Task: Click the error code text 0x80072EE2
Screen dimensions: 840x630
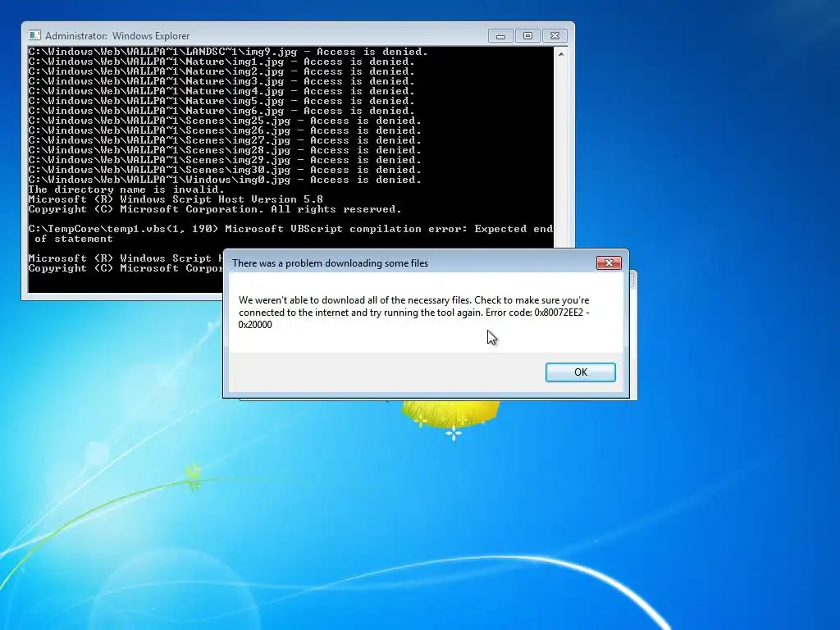Action: pyautogui.click(x=558, y=313)
